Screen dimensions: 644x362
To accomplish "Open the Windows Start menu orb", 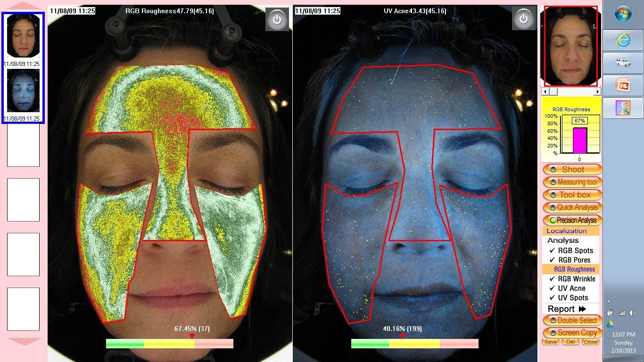I will pos(623,14).
